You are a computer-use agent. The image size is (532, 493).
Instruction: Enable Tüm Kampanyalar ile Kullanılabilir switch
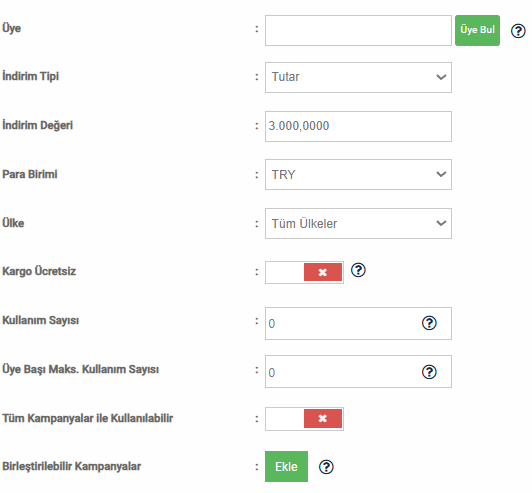point(304,419)
